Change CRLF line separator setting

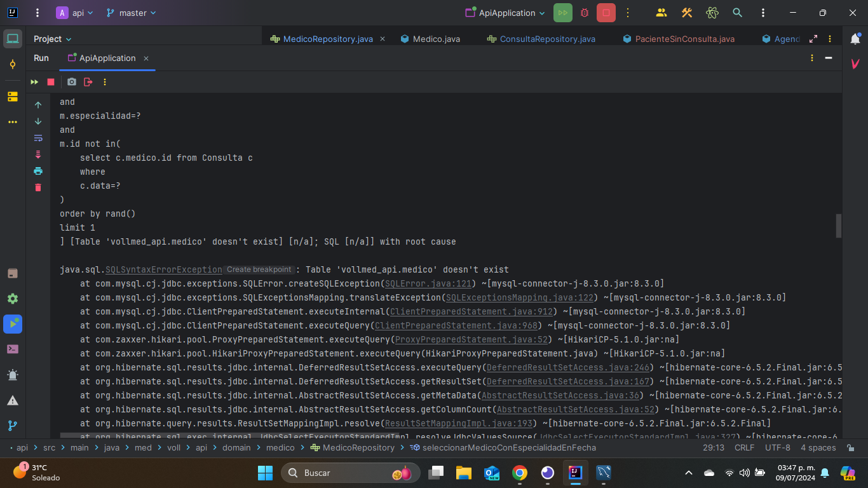click(x=745, y=447)
